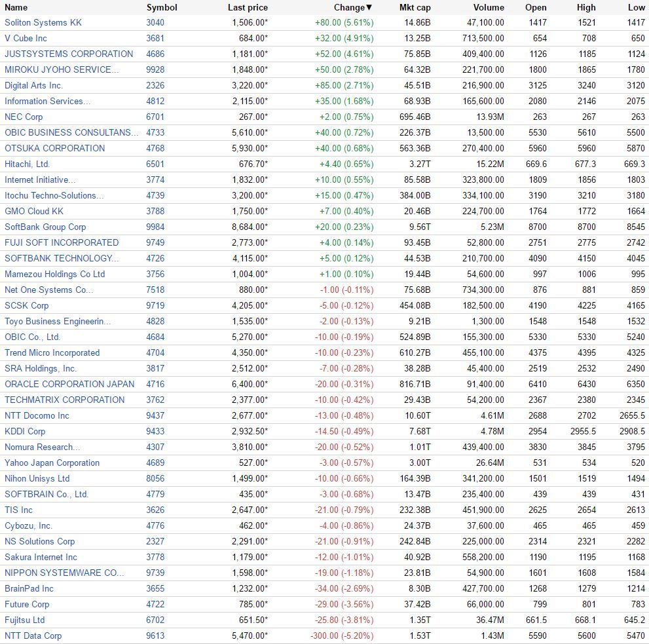Sort table by Volume column header
The height and width of the screenshot is (644, 649).
[489, 7]
